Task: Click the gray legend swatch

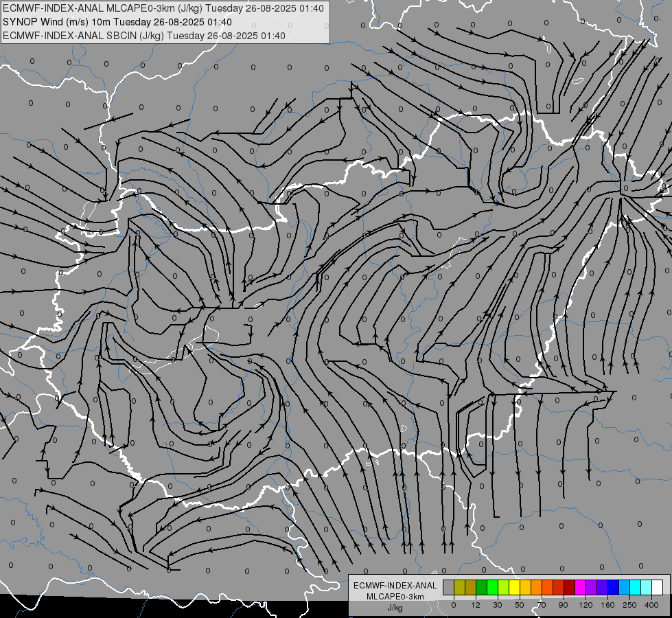Action: 448,588
